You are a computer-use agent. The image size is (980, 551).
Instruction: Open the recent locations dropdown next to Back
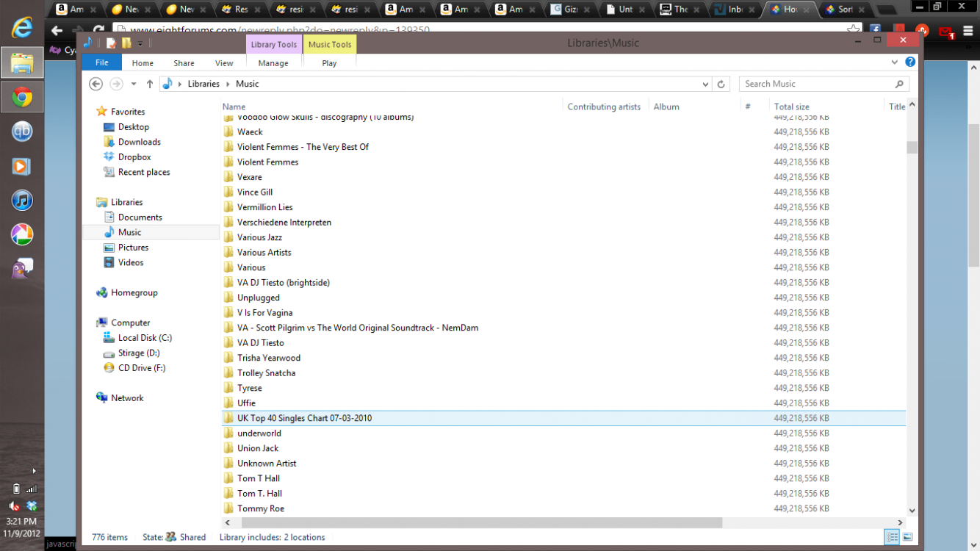(x=133, y=84)
